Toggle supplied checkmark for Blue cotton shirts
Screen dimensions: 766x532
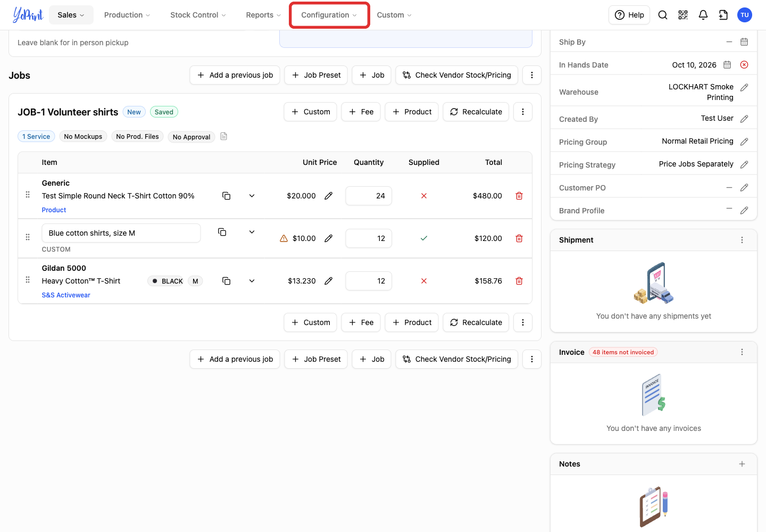tap(424, 238)
